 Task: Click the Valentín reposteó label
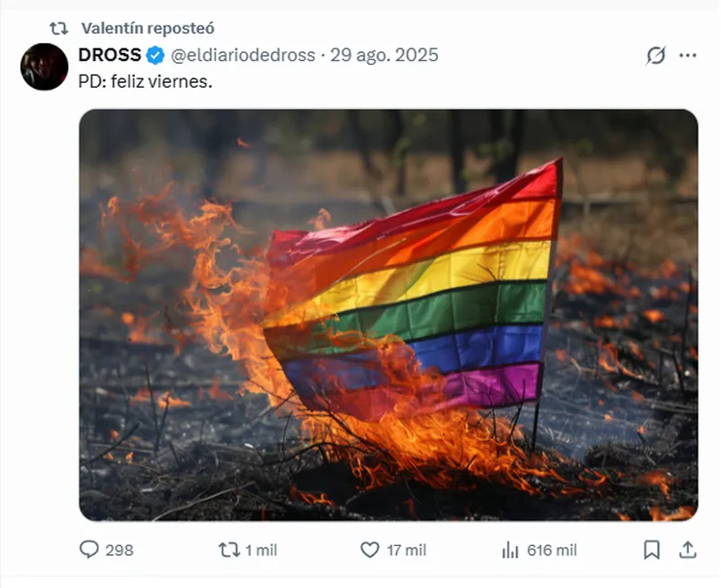(x=148, y=28)
